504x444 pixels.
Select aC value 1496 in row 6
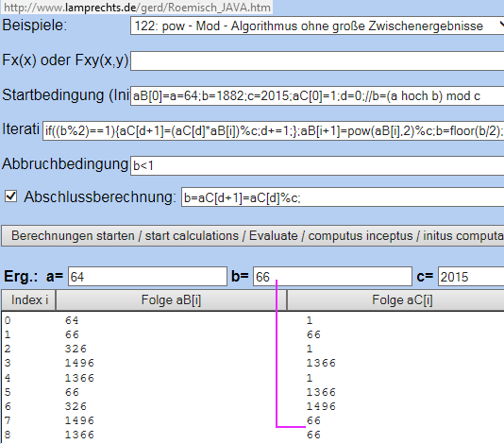[321, 406]
